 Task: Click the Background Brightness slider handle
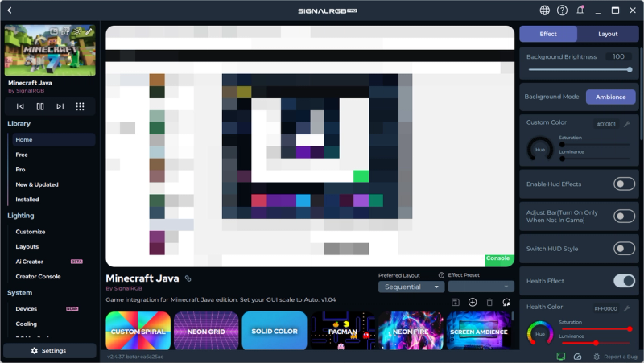[x=630, y=69]
